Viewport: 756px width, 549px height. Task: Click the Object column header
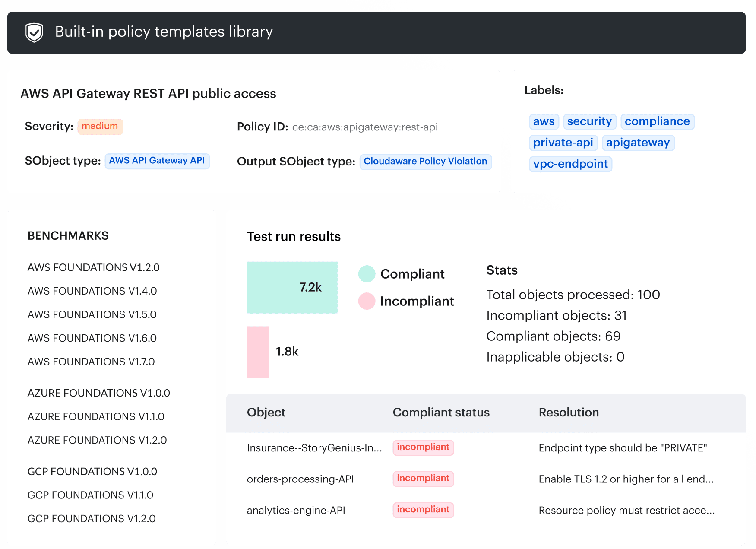(x=266, y=413)
